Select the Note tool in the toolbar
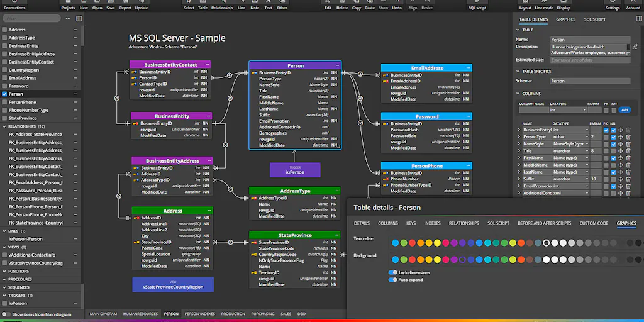Image resolution: width=644 pixels, height=322 pixels. pyautogui.click(x=255, y=6)
